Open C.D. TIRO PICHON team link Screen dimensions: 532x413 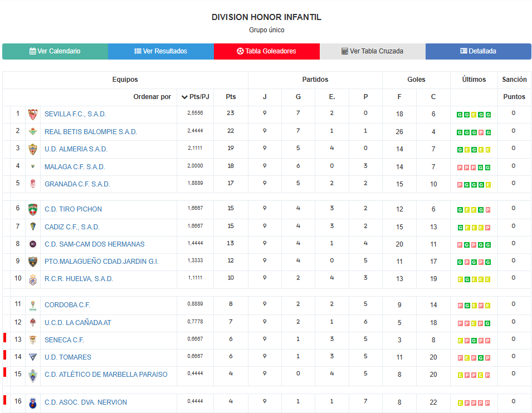tap(74, 209)
